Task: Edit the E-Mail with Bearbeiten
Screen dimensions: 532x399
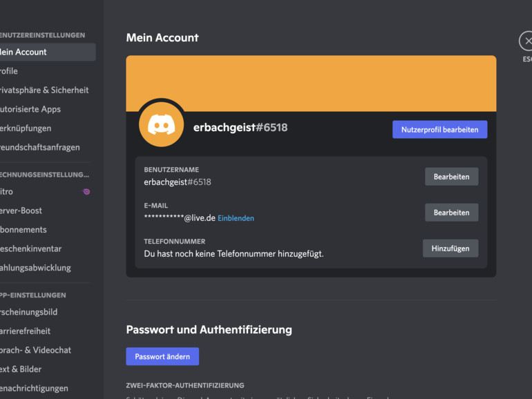Action: [452, 213]
